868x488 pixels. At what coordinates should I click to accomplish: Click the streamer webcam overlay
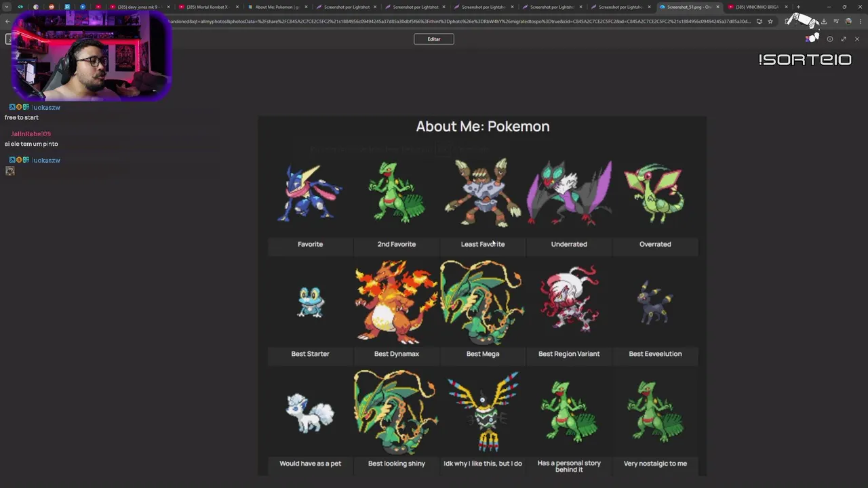(x=91, y=56)
